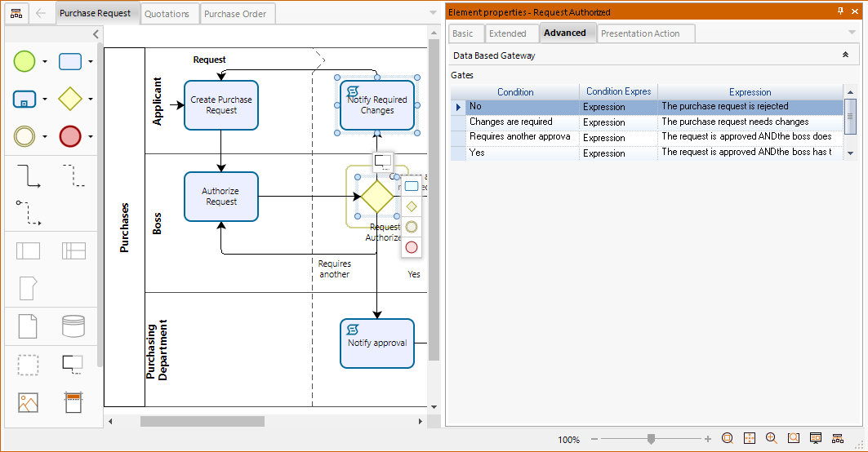Expand the start event type dropdown arrow

pos(45,62)
